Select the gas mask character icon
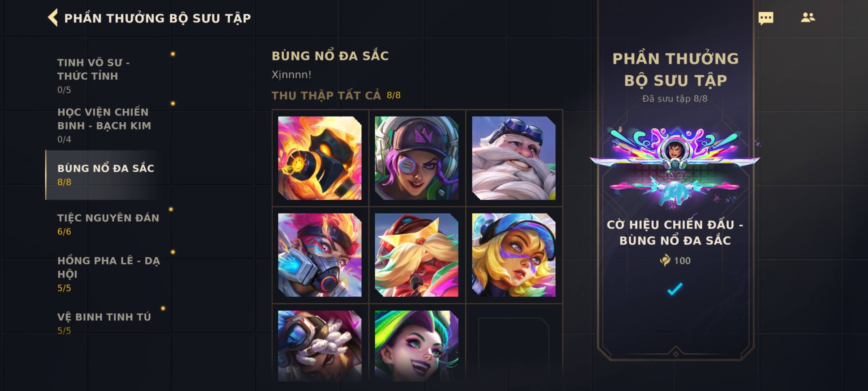This screenshot has height=391, width=868. tap(320, 255)
